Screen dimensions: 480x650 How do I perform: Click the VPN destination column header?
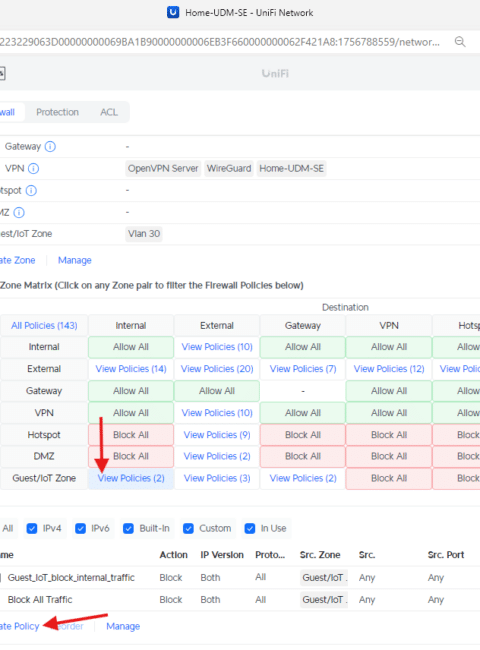pos(389,325)
